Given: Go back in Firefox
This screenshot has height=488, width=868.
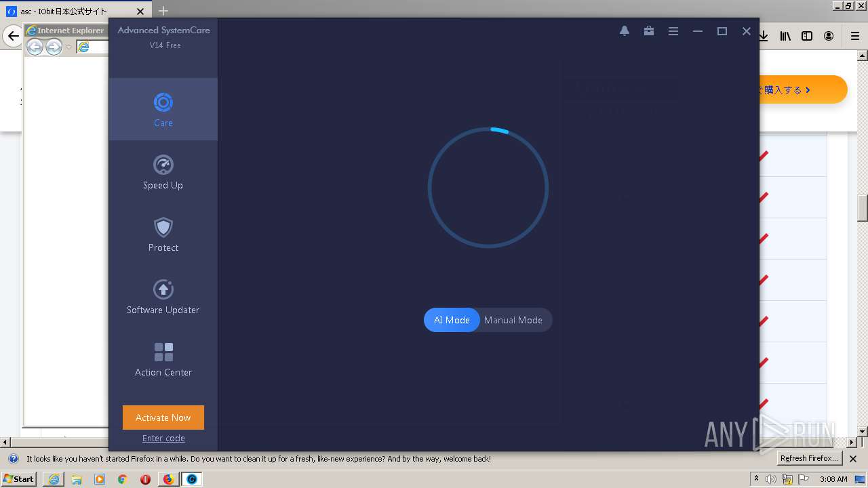Looking at the screenshot, I should [12, 36].
